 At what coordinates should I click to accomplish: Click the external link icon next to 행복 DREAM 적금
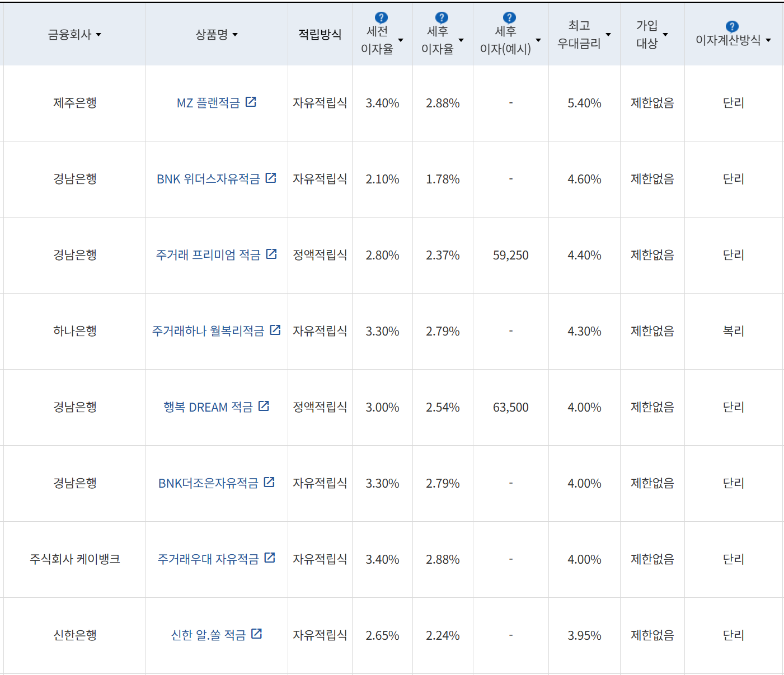(x=264, y=406)
